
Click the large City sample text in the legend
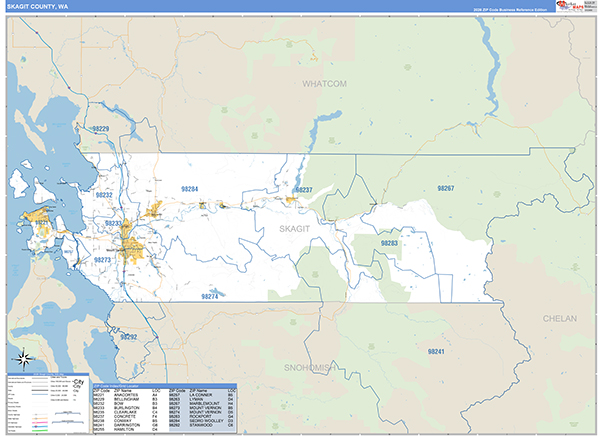(78, 382)
